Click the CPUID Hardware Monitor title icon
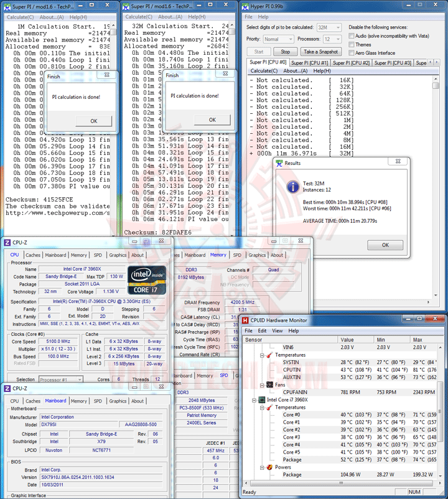This screenshot has width=448, height=499. coord(245,320)
